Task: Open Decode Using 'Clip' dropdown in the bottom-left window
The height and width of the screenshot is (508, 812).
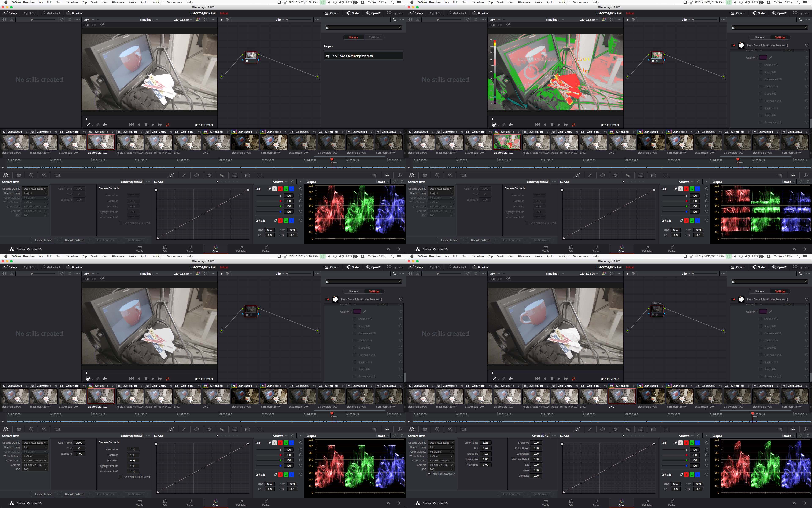Action: (x=34, y=447)
